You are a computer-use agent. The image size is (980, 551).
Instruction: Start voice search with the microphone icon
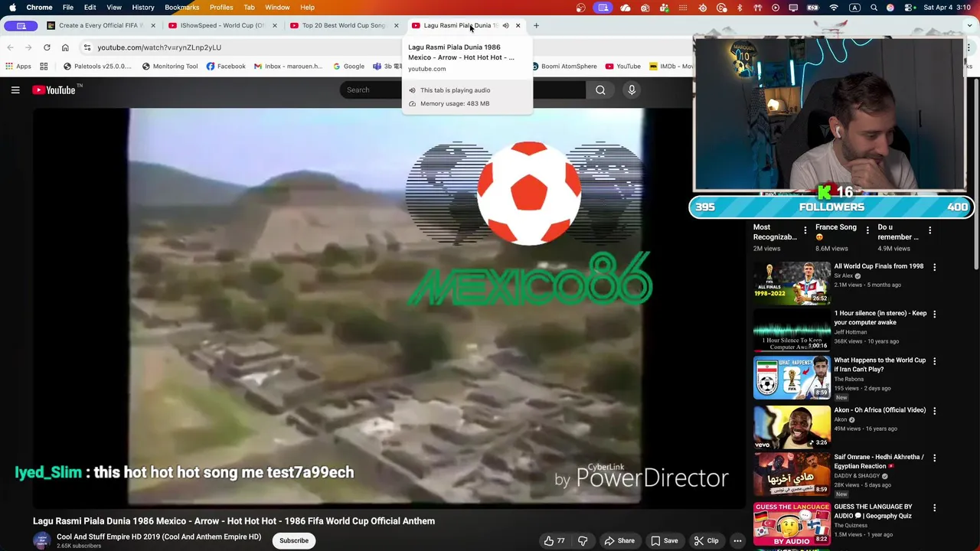pos(632,90)
